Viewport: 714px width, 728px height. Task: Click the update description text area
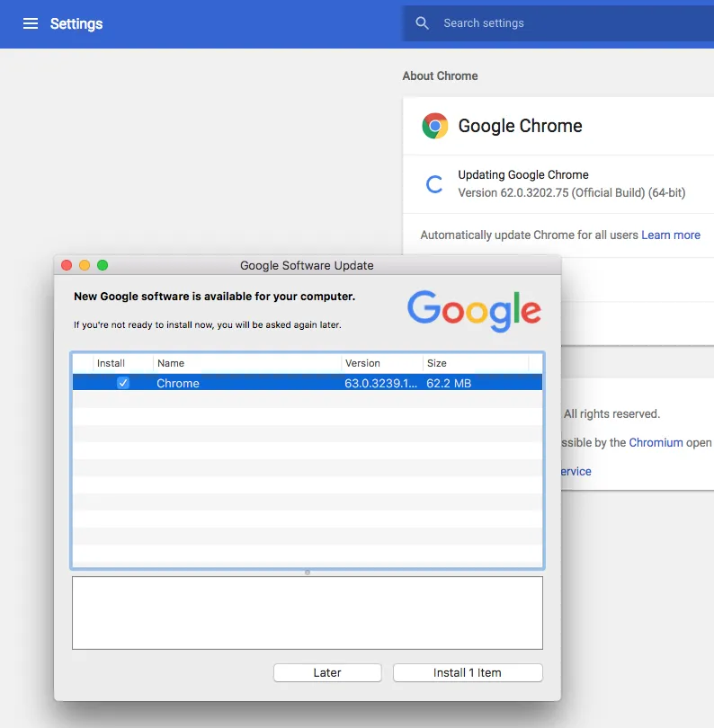[307, 613]
